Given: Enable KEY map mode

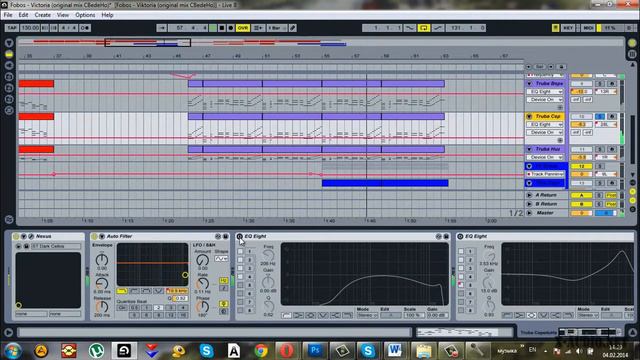Looking at the screenshot, I should (x=568, y=28).
